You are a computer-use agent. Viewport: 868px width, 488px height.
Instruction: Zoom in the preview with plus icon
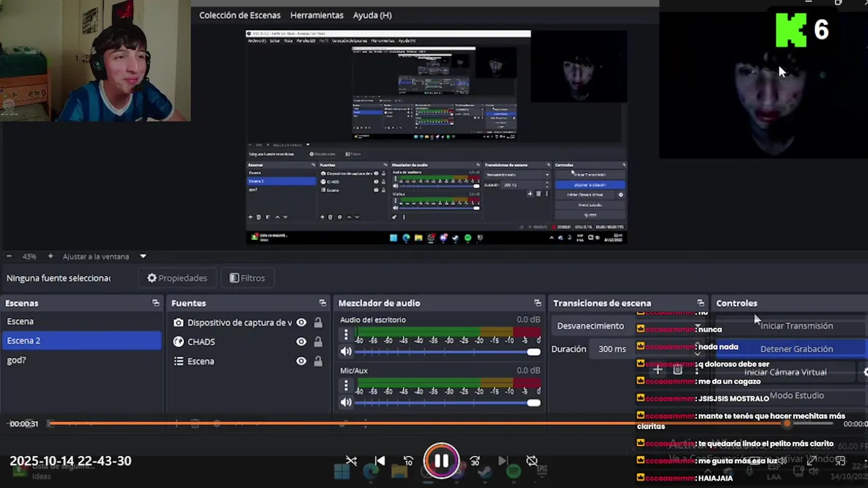click(x=50, y=256)
